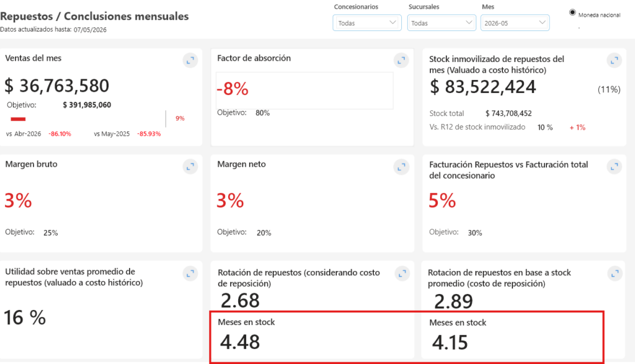Open the Concesionarios dropdown
635x364 pixels.
point(367,23)
